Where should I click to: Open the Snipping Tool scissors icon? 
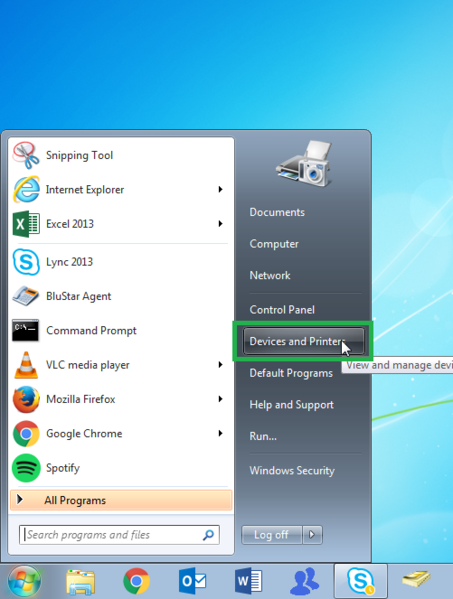coord(26,155)
